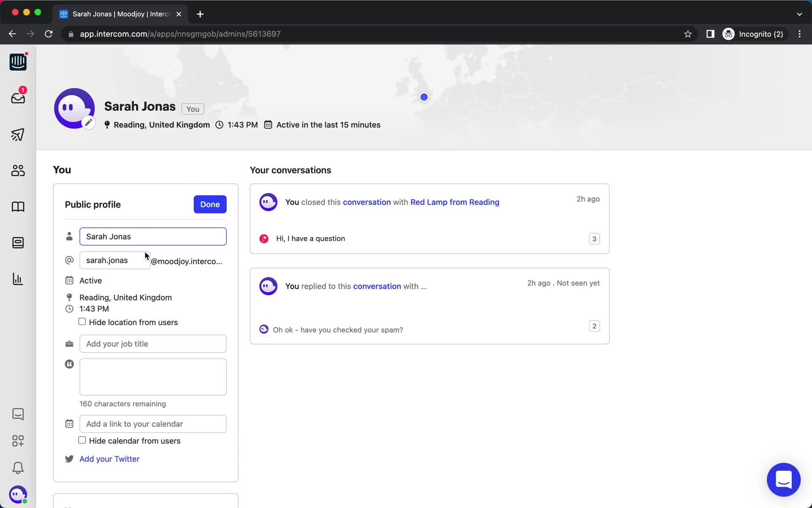Click the Incognito profile icon
812x508 pixels.
(728, 34)
